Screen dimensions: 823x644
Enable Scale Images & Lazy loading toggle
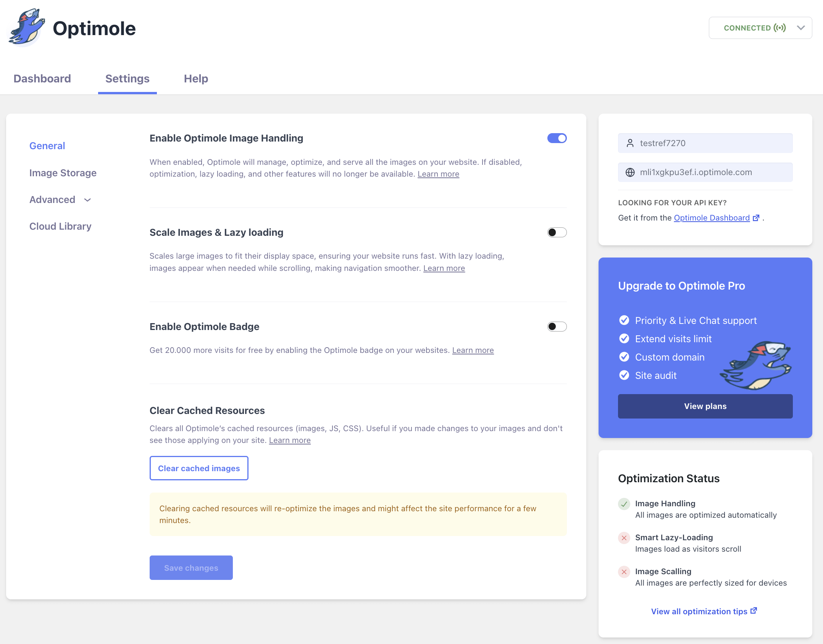click(557, 232)
